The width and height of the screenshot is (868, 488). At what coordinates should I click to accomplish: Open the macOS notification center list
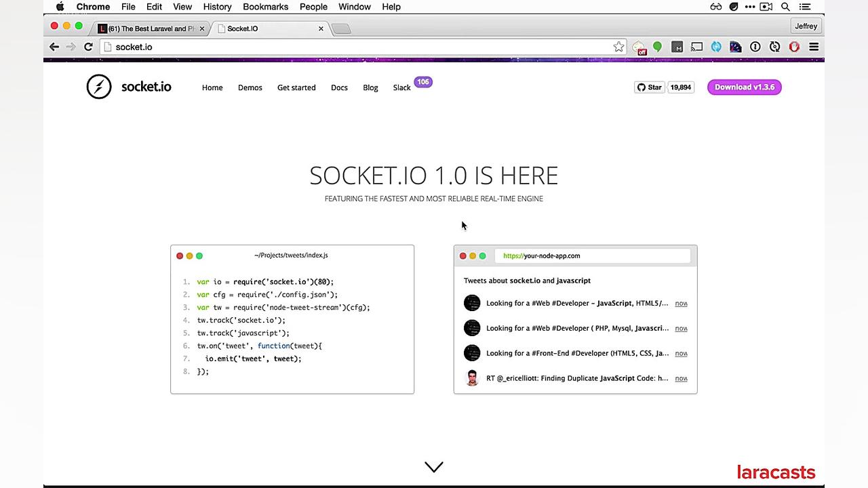click(804, 7)
